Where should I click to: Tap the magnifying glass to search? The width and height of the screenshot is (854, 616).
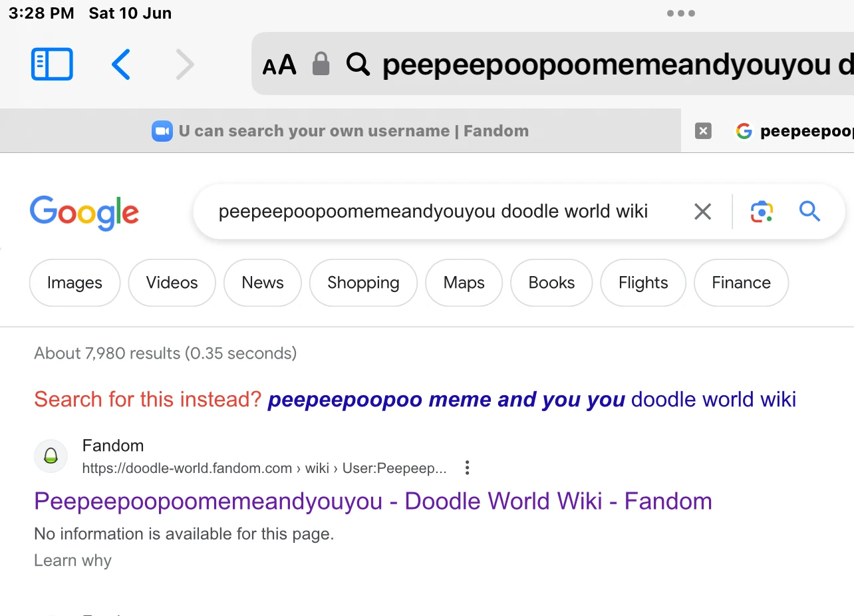click(809, 211)
